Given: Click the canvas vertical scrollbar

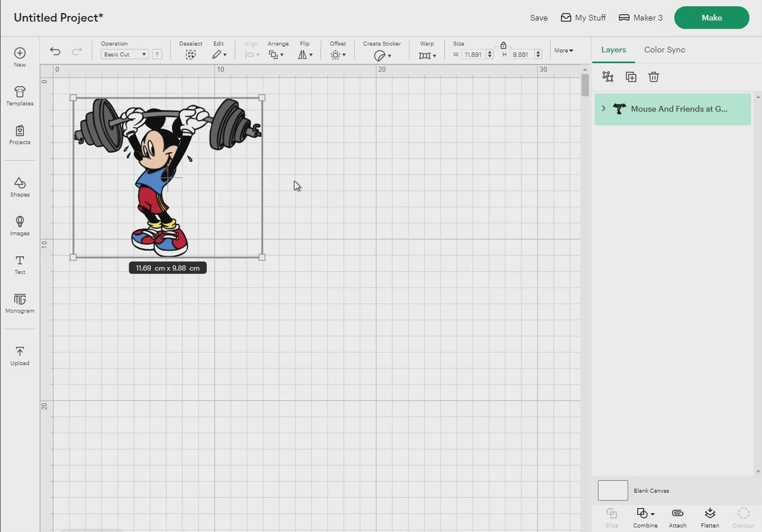Looking at the screenshot, I should point(585,85).
